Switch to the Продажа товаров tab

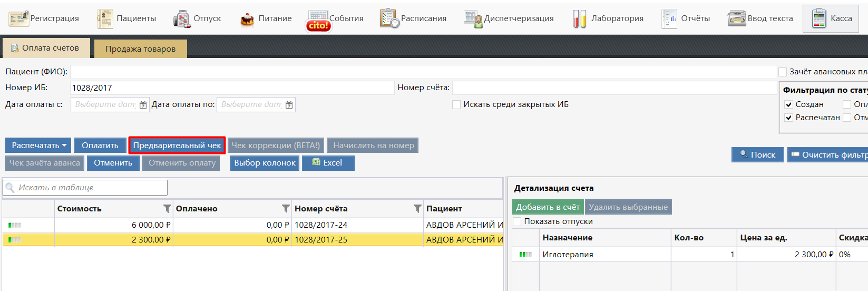click(140, 48)
